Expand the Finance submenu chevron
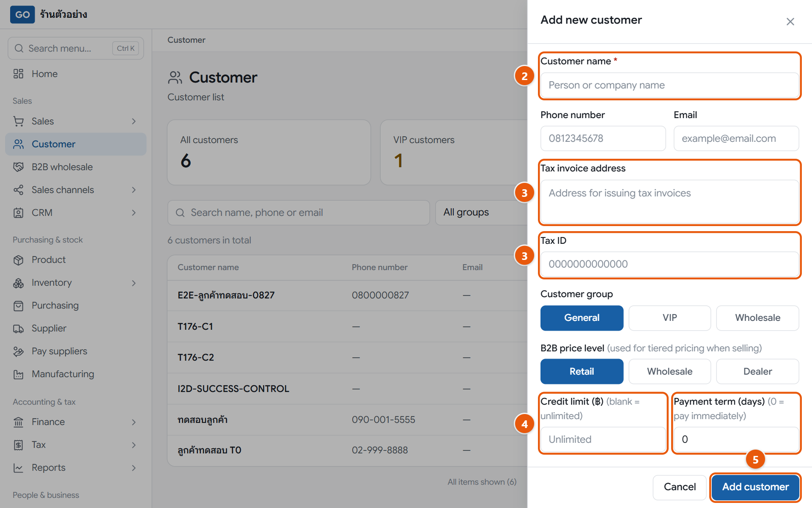The image size is (812, 508). pyautogui.click(x=134, y=422)
